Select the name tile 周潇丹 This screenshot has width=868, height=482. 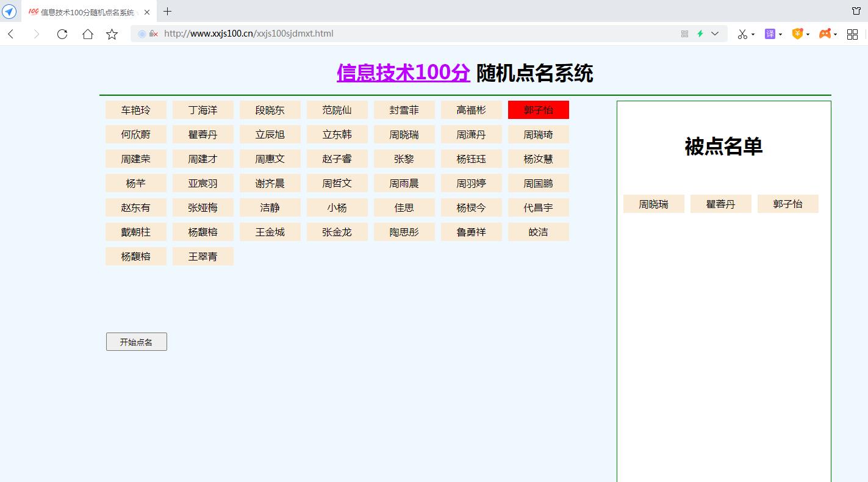472,134
